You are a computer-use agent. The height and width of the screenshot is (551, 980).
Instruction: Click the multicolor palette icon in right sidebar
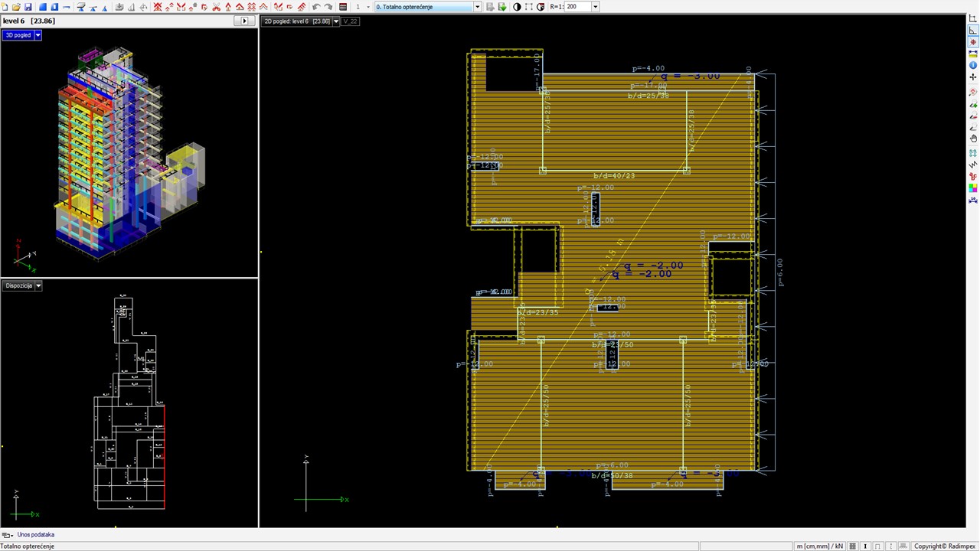point(973,188)
